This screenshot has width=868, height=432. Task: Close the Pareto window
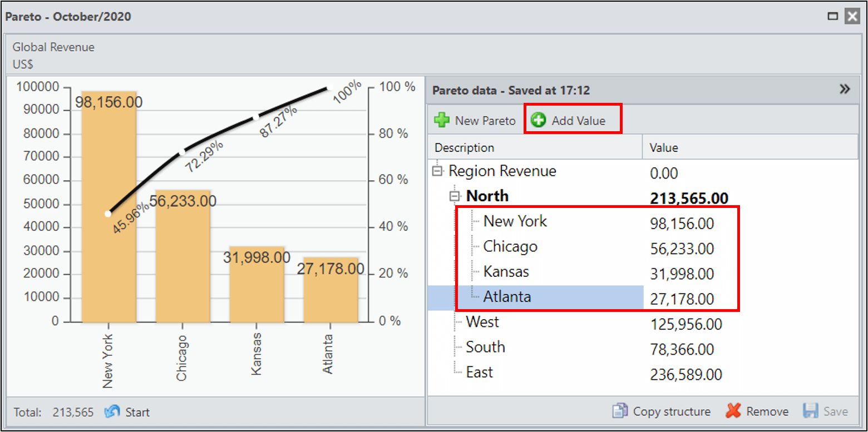coord(852,16)
